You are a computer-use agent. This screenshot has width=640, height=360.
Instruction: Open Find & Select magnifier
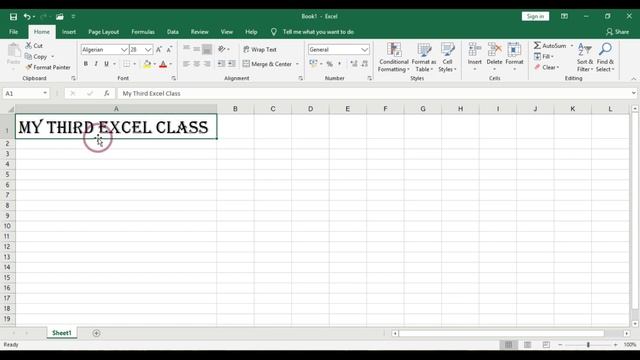click(605, 58)
